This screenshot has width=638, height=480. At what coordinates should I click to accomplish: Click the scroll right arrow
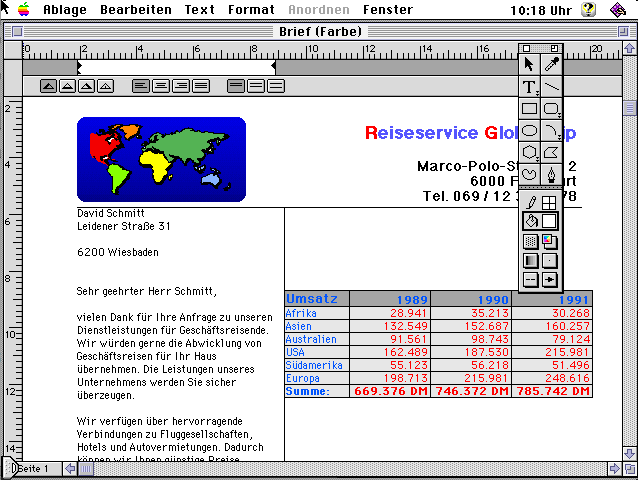pos(614,469)
